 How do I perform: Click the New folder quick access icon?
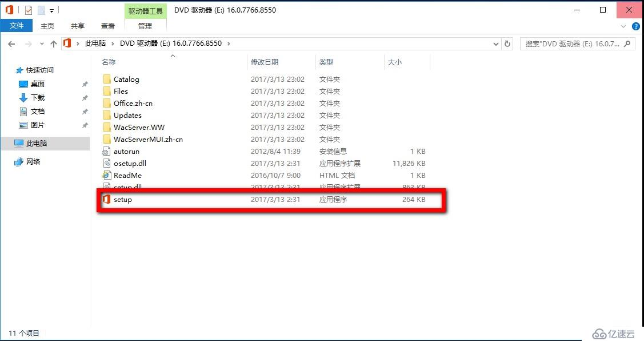point(41,10)
